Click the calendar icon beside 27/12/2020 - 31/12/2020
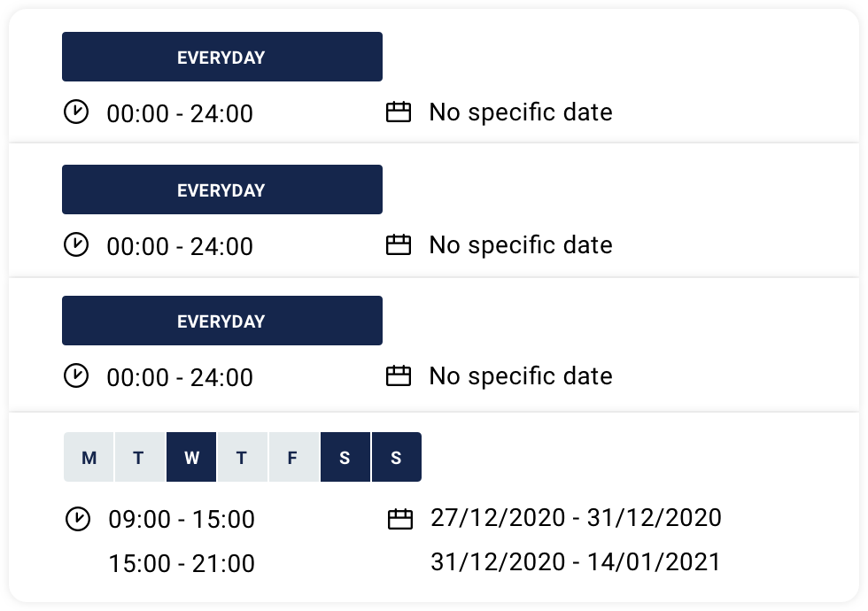Image resolution: width=868 pixels, height=611 pixels. 400,519
